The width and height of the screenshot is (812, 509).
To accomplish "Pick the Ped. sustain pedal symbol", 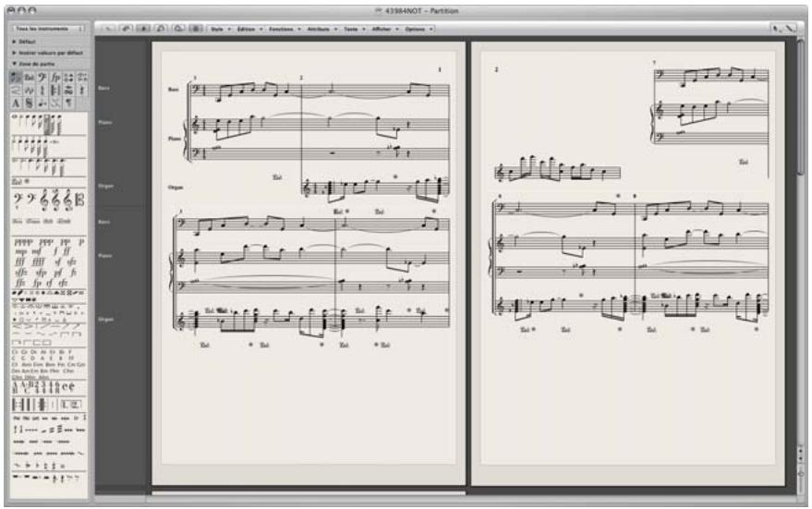I will 17,182.
